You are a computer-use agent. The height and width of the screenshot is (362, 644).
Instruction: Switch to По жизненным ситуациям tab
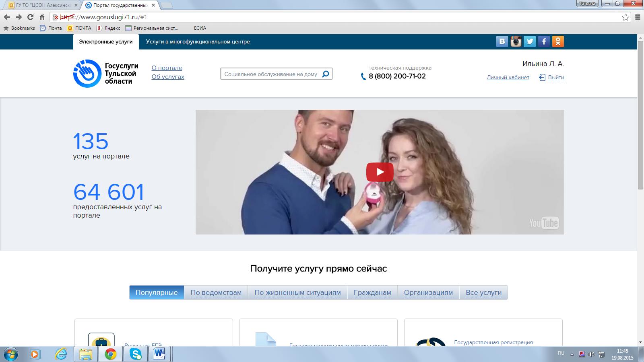[297, 292]
